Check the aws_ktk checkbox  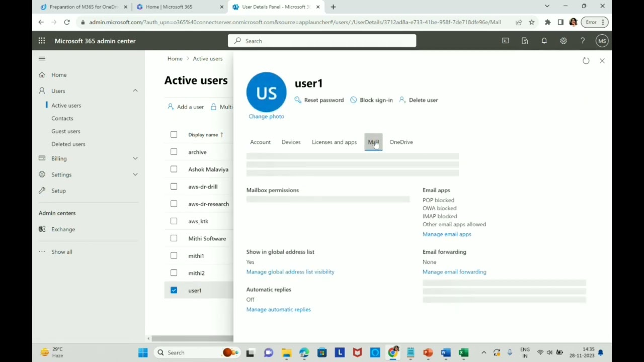point(174,221)
